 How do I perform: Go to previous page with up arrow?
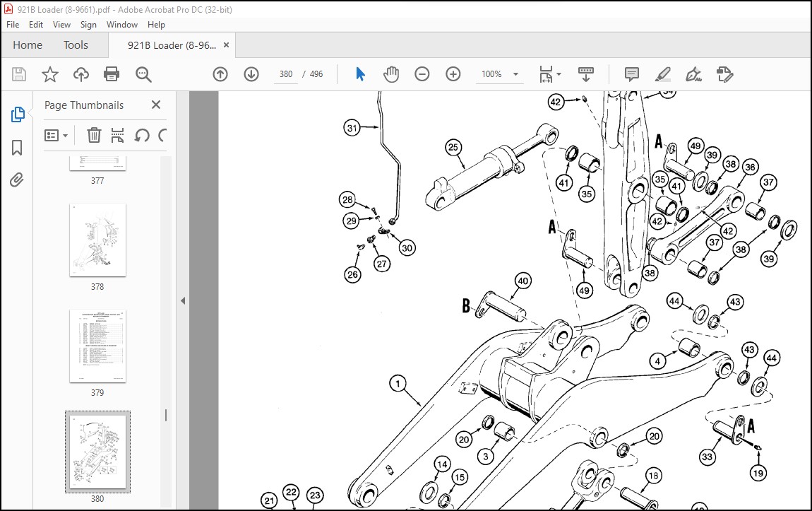click(220, 74)
